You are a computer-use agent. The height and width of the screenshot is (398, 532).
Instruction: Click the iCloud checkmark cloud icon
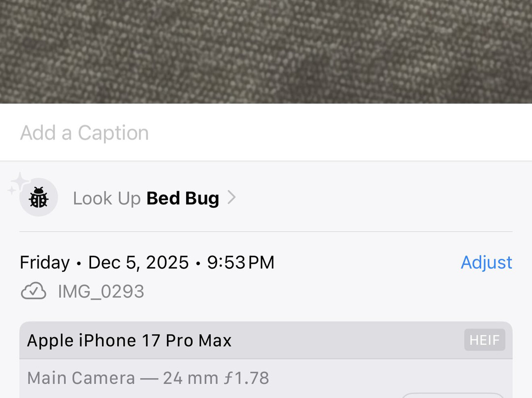33,291
